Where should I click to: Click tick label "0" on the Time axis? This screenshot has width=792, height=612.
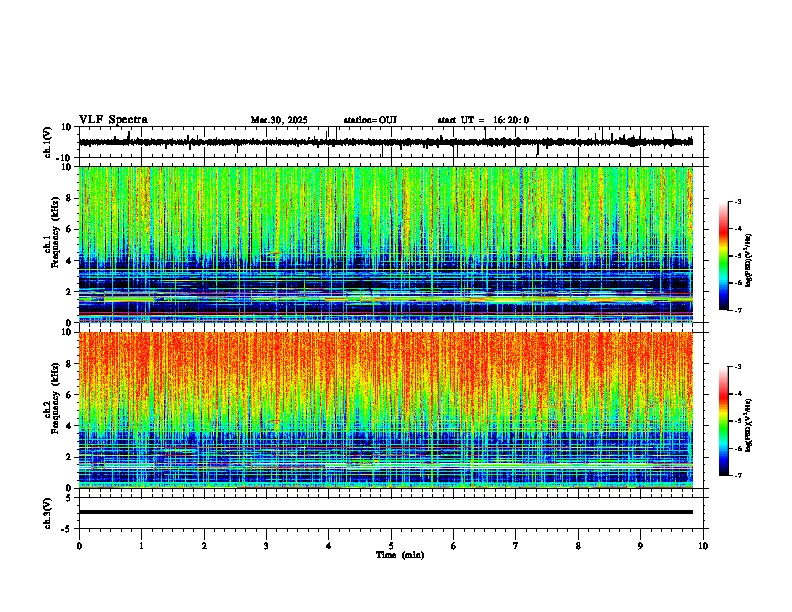point(79,546)
